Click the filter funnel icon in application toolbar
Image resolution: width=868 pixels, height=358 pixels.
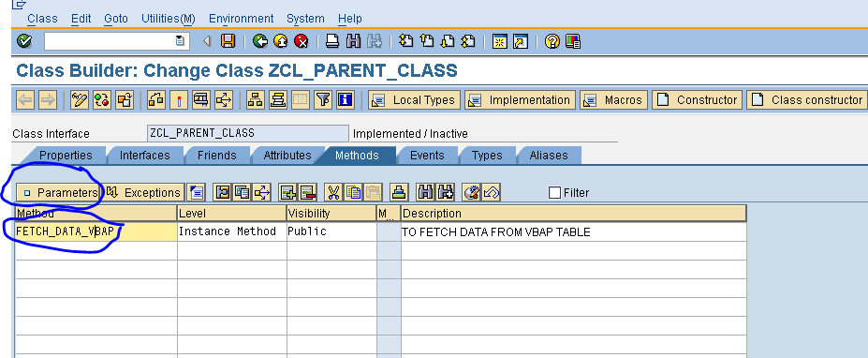[323, 99]
